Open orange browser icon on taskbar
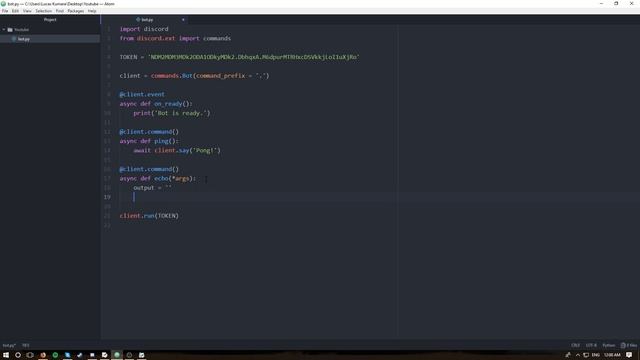Viewport: 640px width, 360px height. 43,355
